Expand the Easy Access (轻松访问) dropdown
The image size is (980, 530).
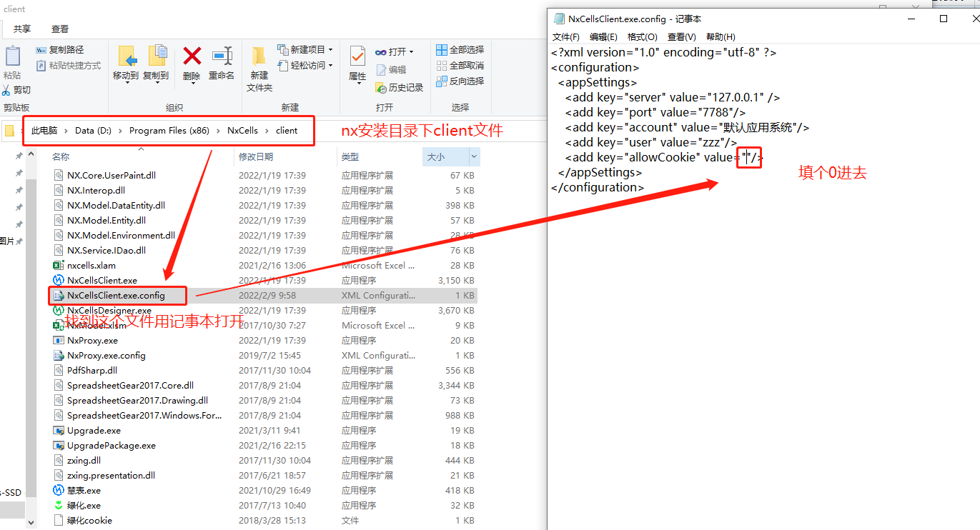(330, 66)
